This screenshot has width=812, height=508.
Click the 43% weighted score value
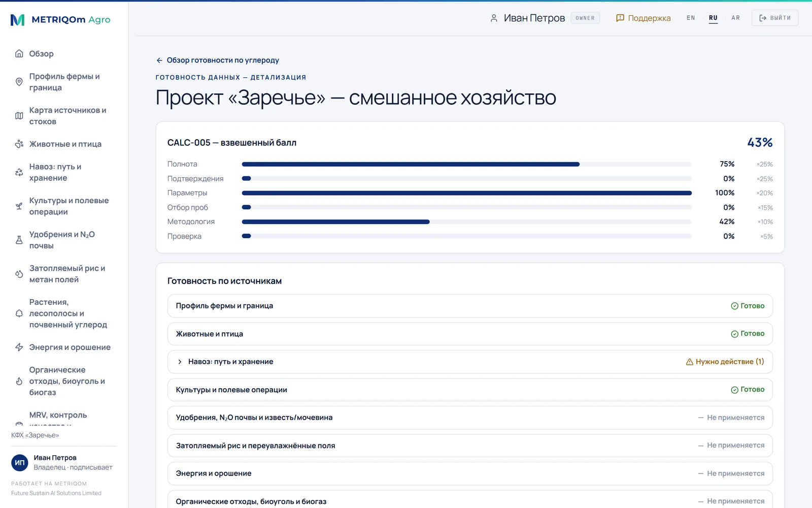tap(760, 143)
